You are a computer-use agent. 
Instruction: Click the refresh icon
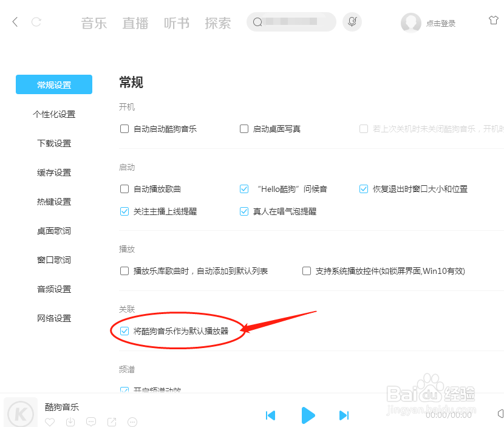pos(36,22)
